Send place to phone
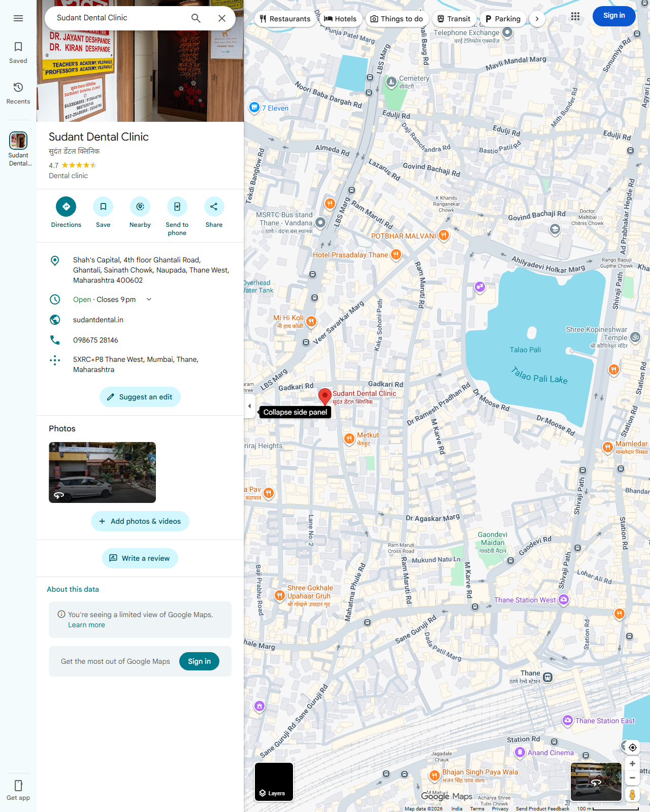Image resolution: width=650 pixels, height=812 pixels. [x=177, y=217]
